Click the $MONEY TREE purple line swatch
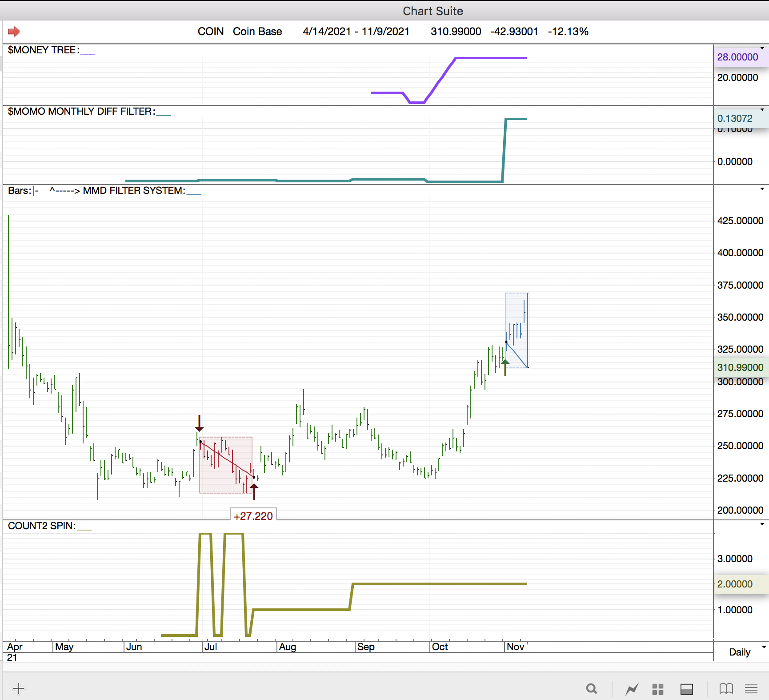The image size is (769, 700). coord(88,52)
